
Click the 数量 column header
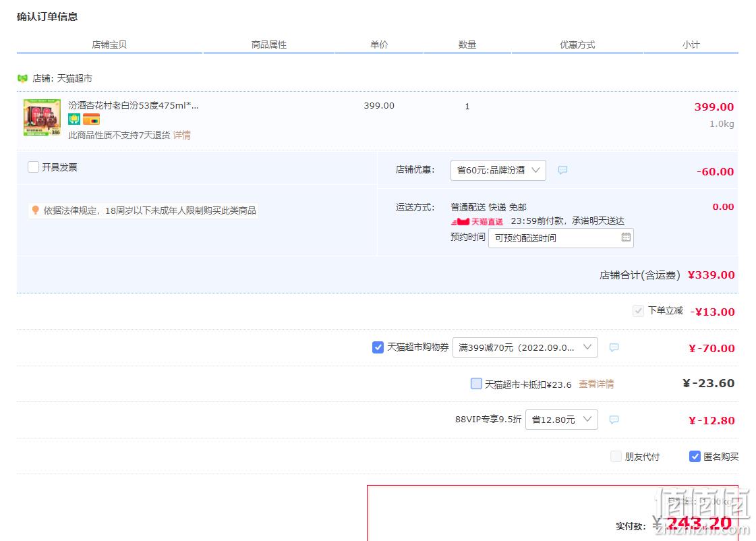(467, 45)
